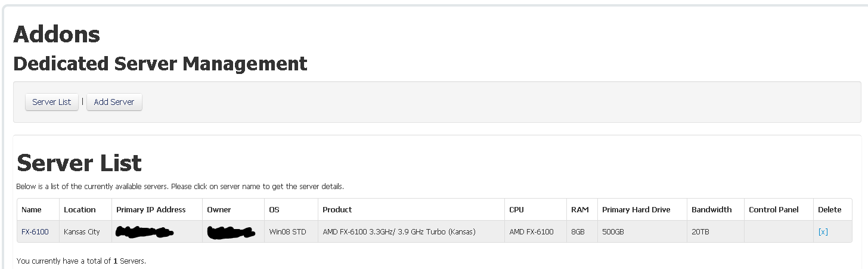Click the Name column header

click(32, 209)
